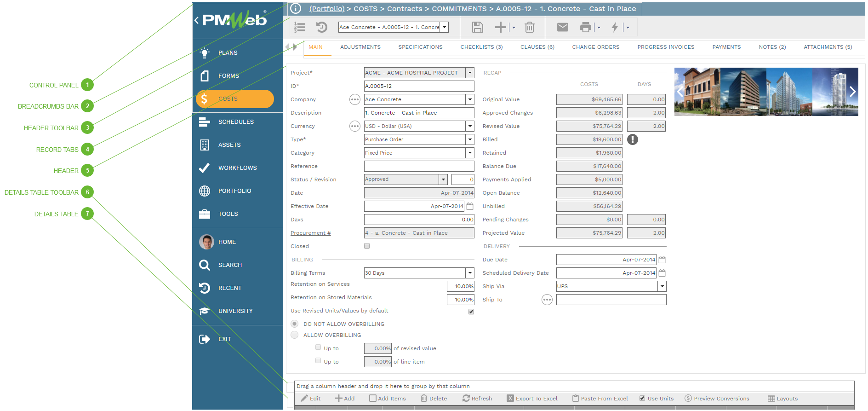The image size is (868, 411).
Task: Click the Reference input field
Action: click(x=419, y=166)
